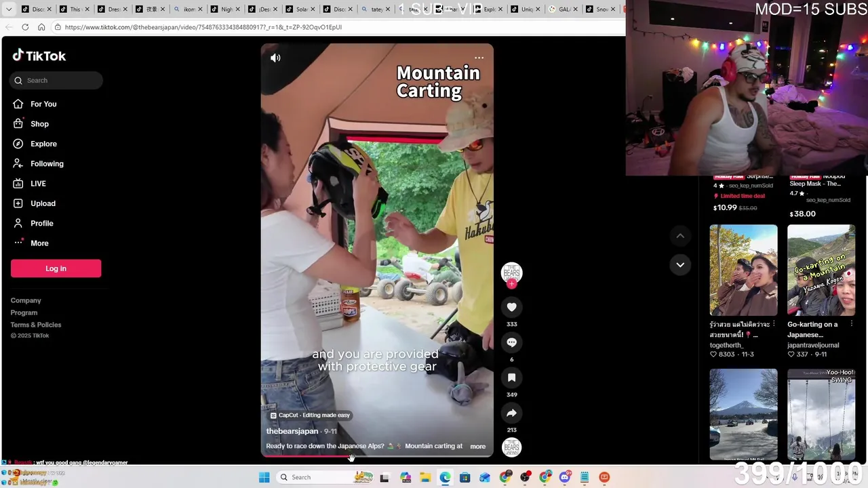Viewport: 868px width, 488px height.
Task: Open Microsoft Store from taskbar
Action: coord(465,477)
